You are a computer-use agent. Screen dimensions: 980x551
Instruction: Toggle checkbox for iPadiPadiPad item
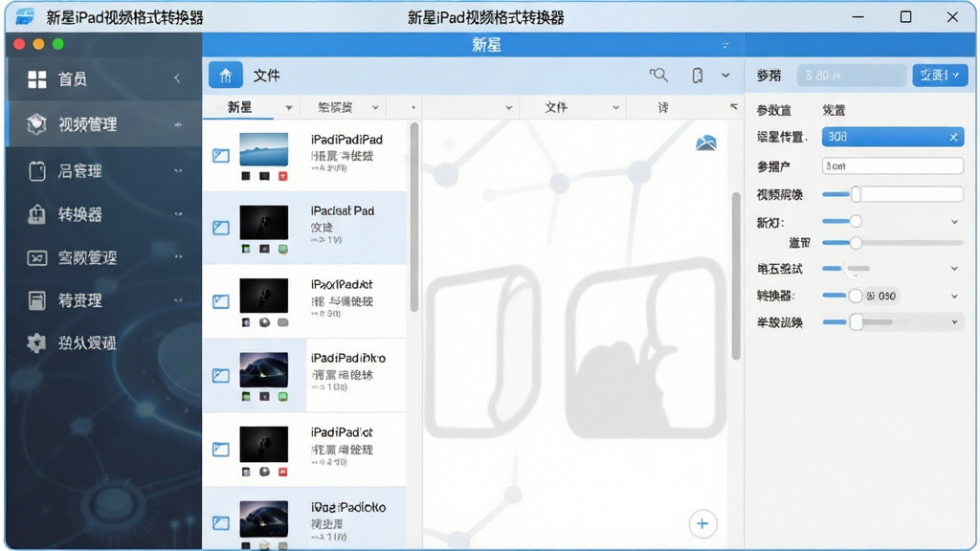point(221,155)
